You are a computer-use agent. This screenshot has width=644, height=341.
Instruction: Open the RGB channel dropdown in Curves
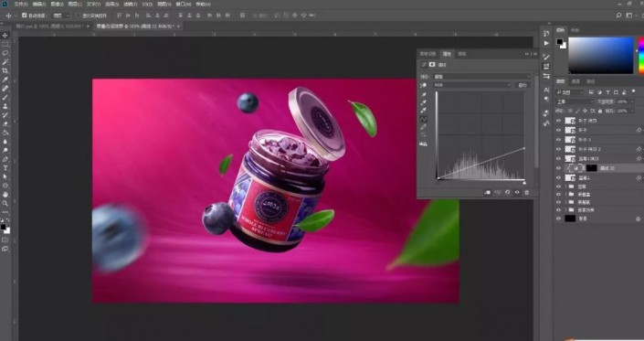click(472, 85)
